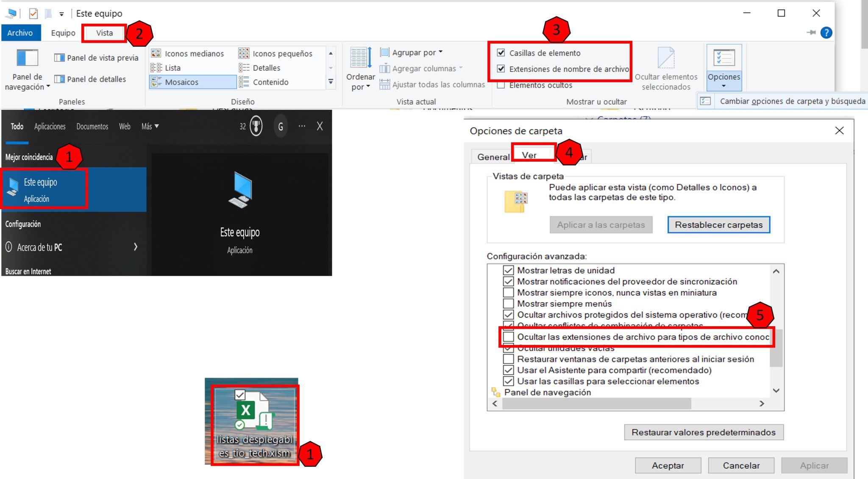Toggle Ocultar las extensiones de archivo checkbox
The height and width of the screenshot is (479, 868).
coord(508,337)
